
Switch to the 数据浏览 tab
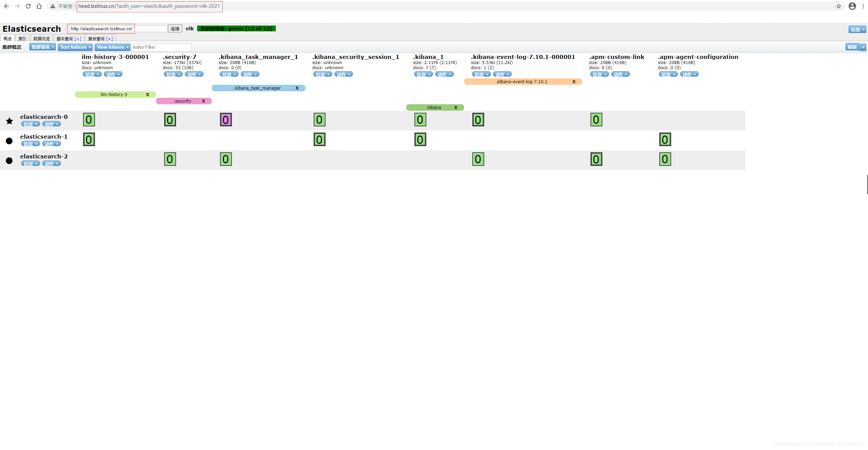coord(42,38)
